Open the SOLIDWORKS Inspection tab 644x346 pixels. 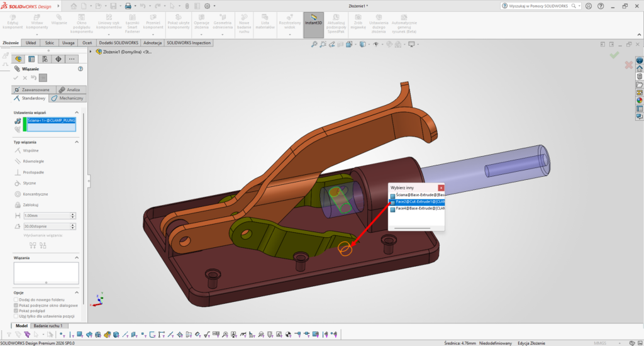tap(189, 43)
